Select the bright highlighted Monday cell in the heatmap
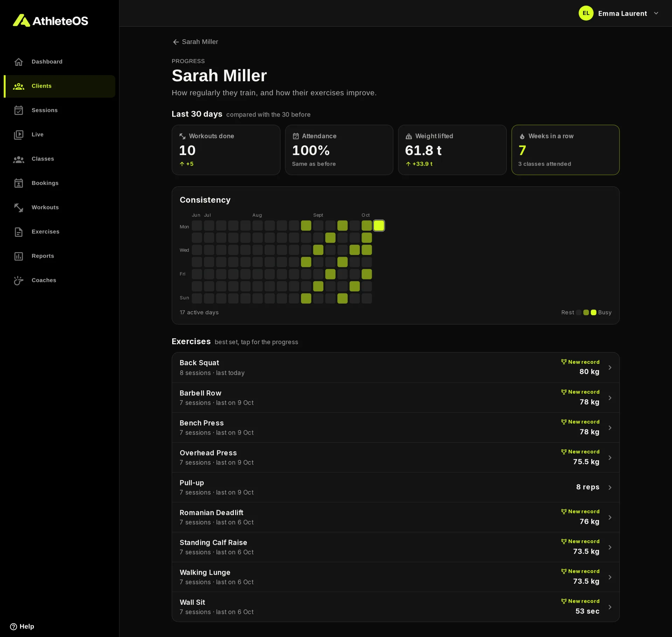The height and width of the screenshot is (637, 672). [379, 226]
